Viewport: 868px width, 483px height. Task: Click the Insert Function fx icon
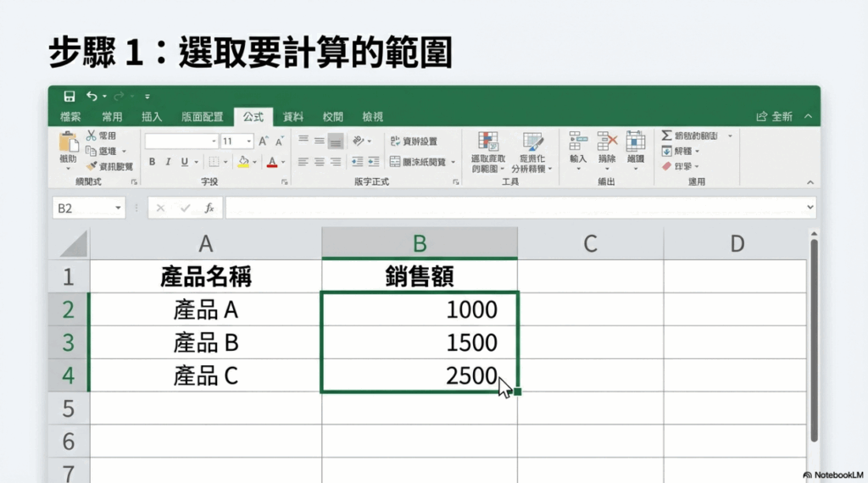point(209,208)
